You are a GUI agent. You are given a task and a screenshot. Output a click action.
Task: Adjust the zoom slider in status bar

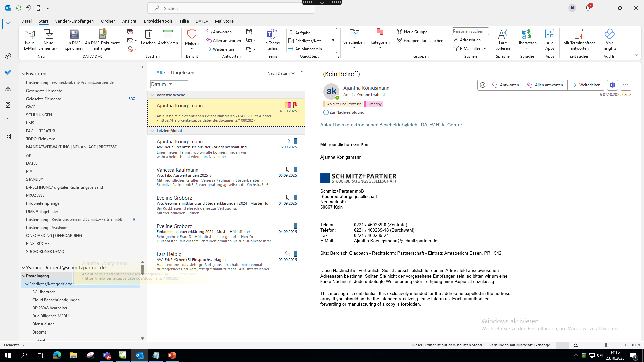[606, 345]
